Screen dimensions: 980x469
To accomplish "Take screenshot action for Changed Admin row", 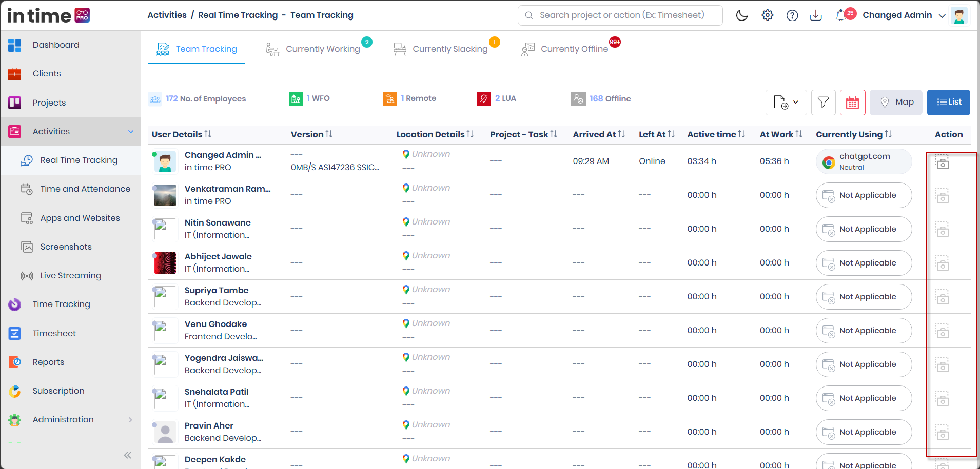I will [942, 162].
